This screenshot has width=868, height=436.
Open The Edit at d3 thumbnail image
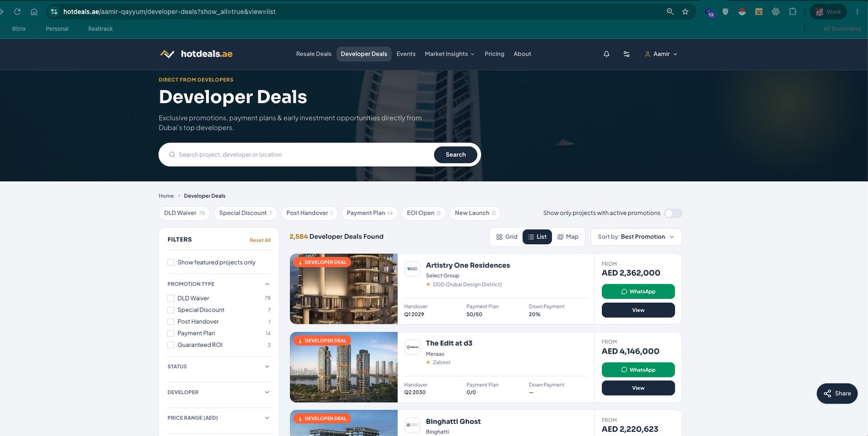click(x=344, y=367)
